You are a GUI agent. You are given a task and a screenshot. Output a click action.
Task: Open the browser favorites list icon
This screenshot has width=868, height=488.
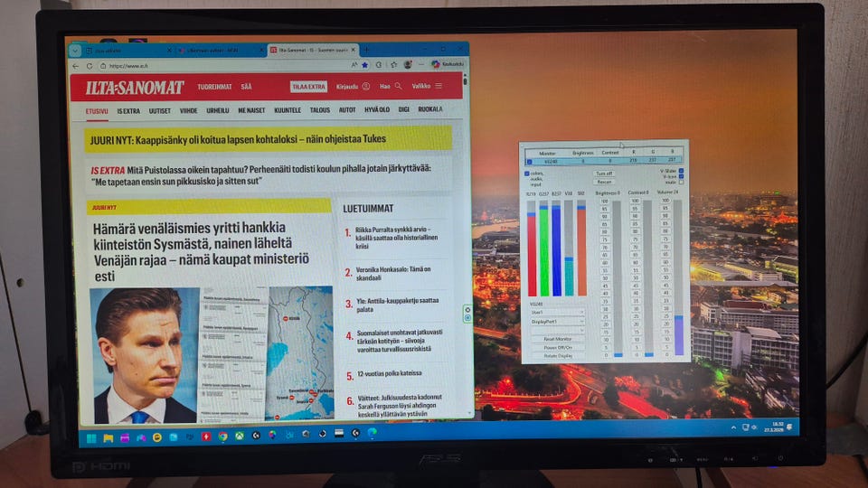(x=394, y=65)
